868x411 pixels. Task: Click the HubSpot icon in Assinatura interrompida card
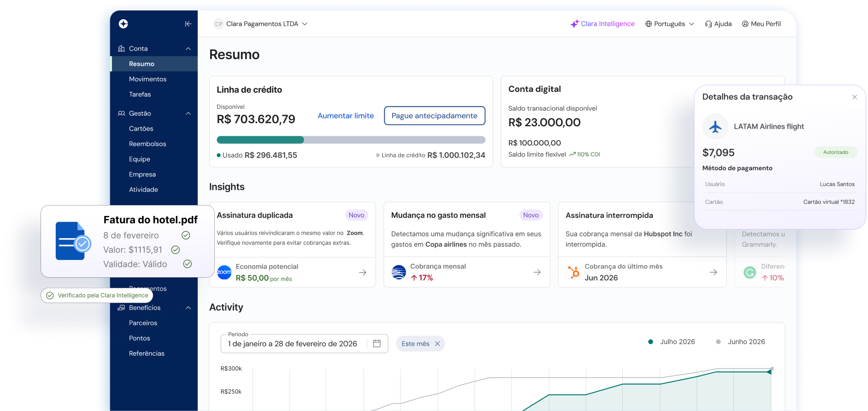click(573, 272)
